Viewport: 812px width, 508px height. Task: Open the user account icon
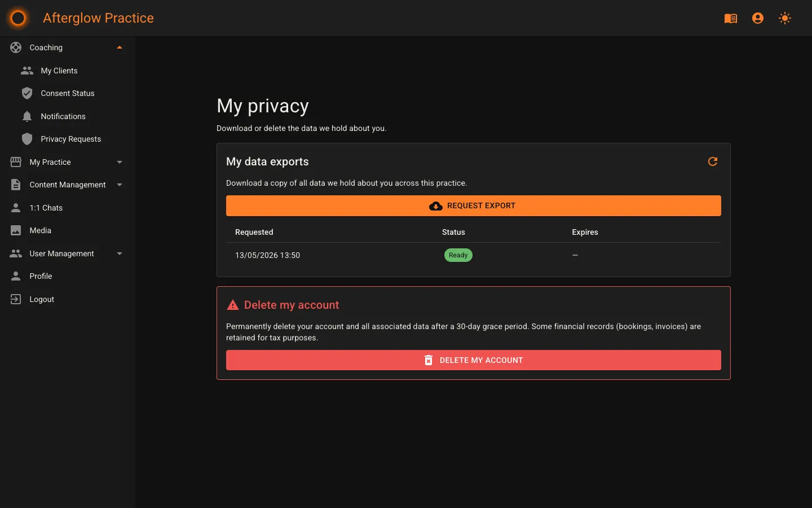(x=758, y=18)
